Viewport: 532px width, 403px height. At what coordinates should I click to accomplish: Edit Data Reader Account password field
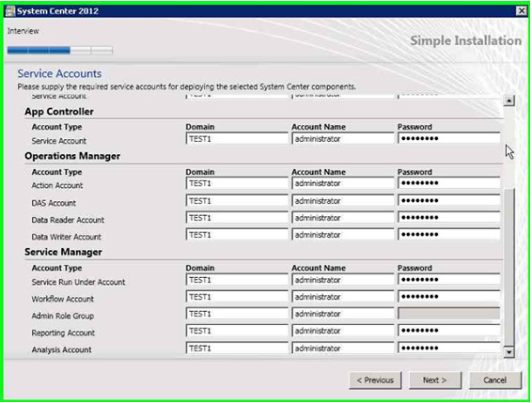pos(449,217)
